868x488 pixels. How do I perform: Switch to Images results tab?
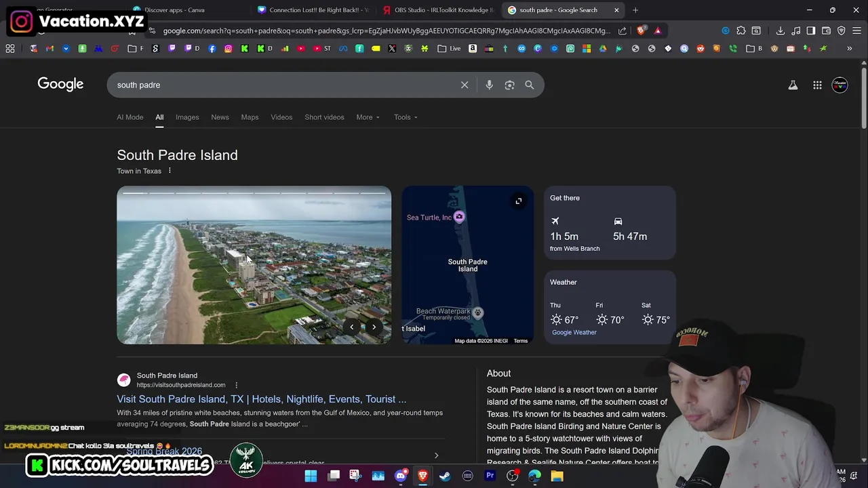click(x=187, y=117)
